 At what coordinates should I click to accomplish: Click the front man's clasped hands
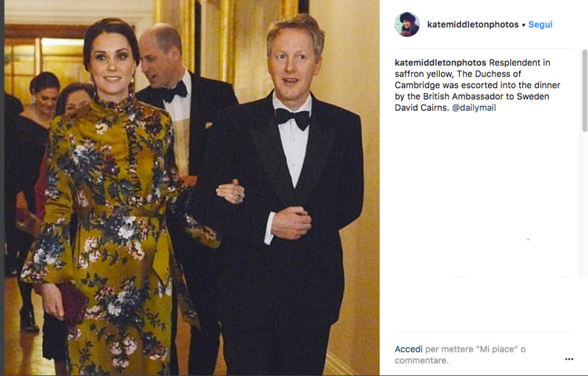pos(291,223)
